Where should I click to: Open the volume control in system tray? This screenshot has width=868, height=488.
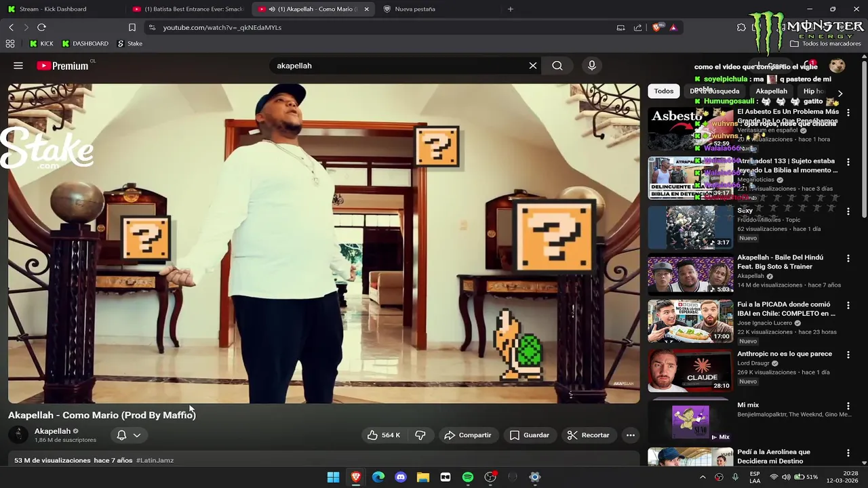click(787, 477)
